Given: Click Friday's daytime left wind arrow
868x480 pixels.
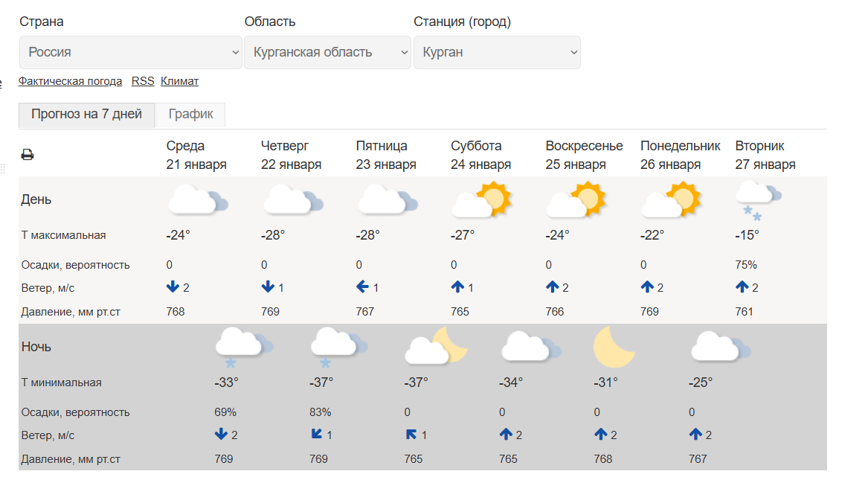Looking at the screenshot, I should pos(363,287).
